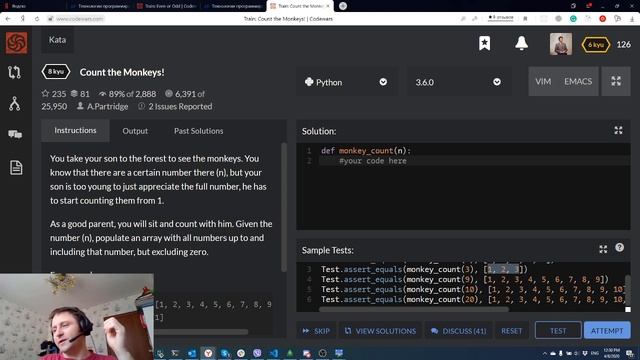
Task: Click the ATTEMPT button
Action: coord(607,330)
